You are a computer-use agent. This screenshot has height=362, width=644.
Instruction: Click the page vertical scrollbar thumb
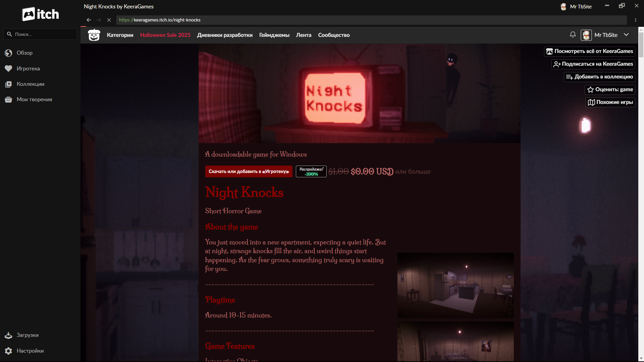coord(641,45)
